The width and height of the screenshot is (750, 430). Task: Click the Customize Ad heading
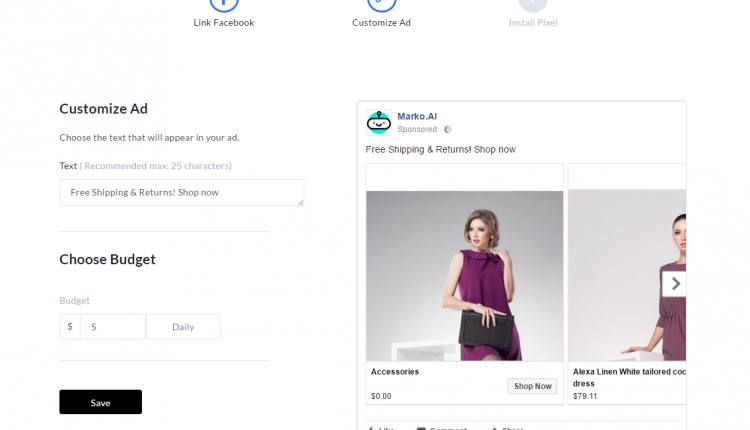(103, 109)
